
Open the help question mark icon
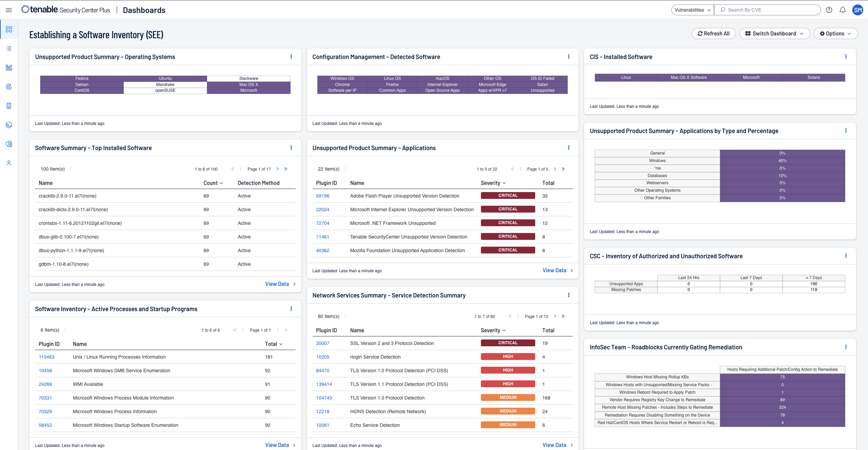829,10
